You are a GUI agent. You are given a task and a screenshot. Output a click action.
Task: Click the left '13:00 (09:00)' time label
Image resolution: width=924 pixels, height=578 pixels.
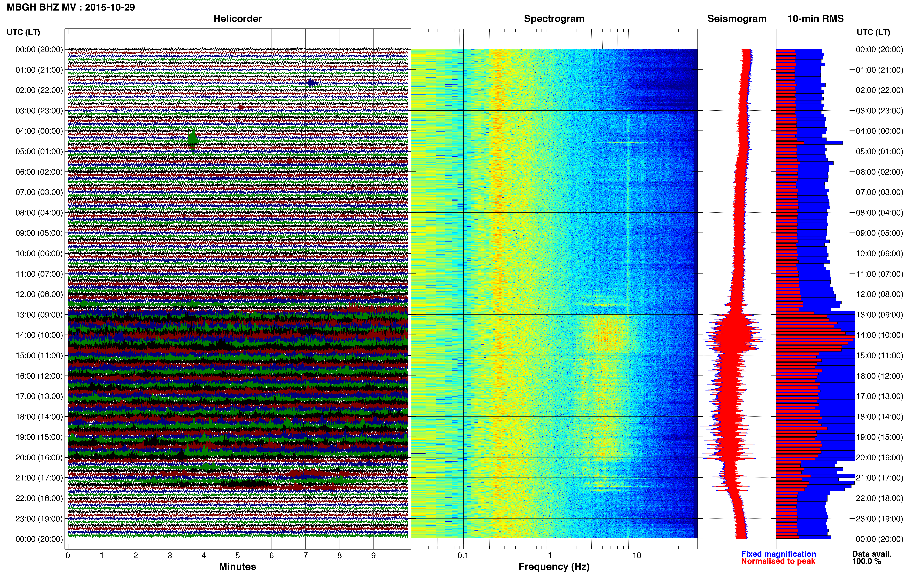[39, 315]
